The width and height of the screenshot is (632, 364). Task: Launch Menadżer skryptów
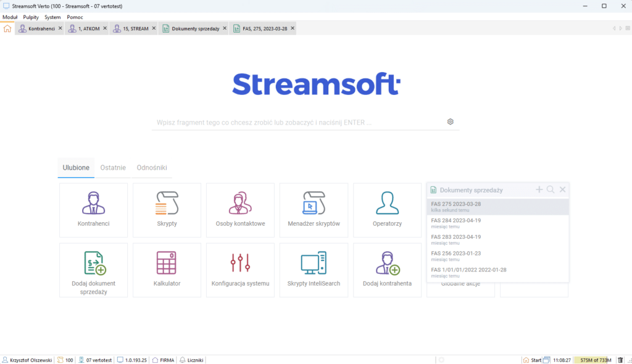click(x=314, y=210)
